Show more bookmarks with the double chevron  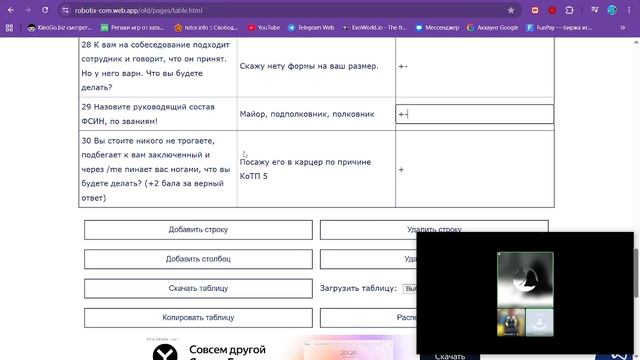coord(622,28)
